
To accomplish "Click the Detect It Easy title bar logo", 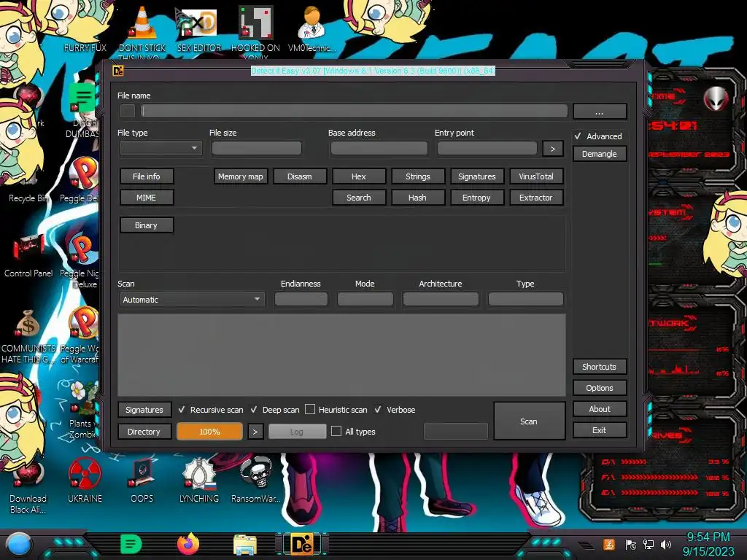I will coord(117,71).
